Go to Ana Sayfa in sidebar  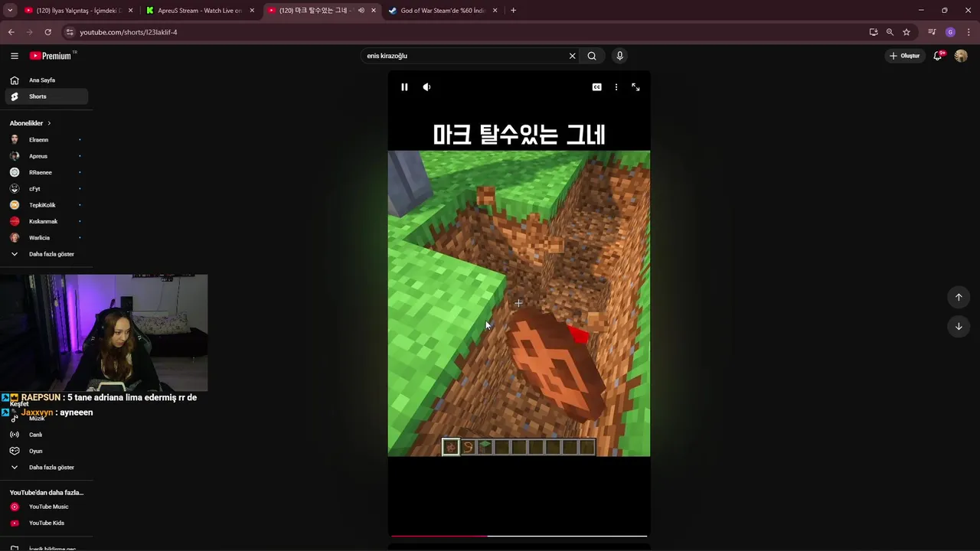click(x=46, y=80)
